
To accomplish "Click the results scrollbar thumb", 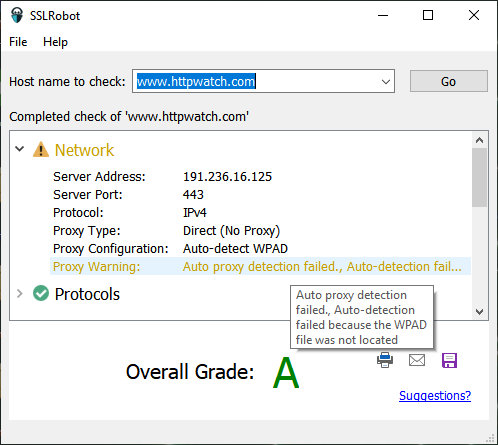I will (479, 177).
